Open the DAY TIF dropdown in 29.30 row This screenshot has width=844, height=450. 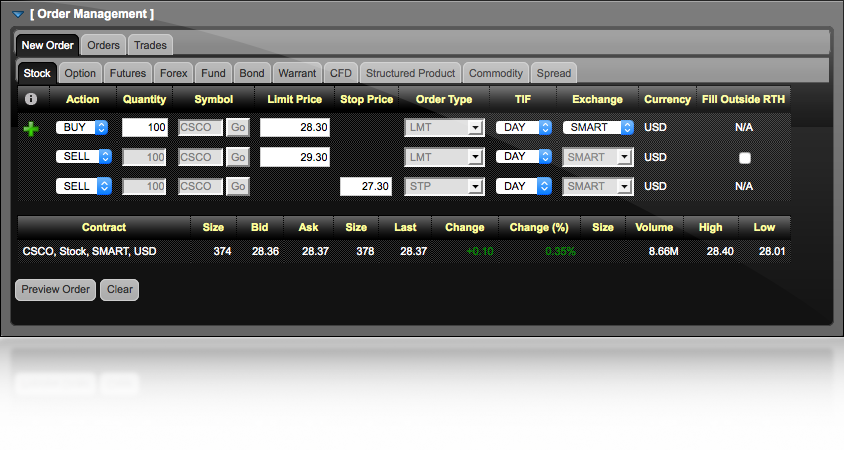524,157
